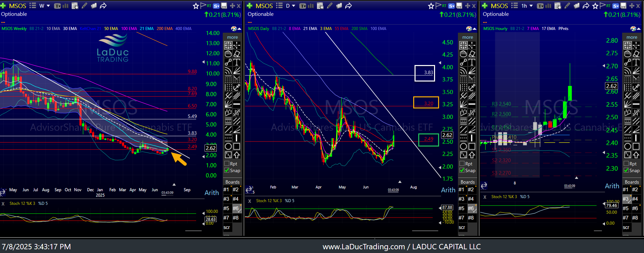
Task: Click the Arith scale label on daily chart
Action: (x=448, y=190)
